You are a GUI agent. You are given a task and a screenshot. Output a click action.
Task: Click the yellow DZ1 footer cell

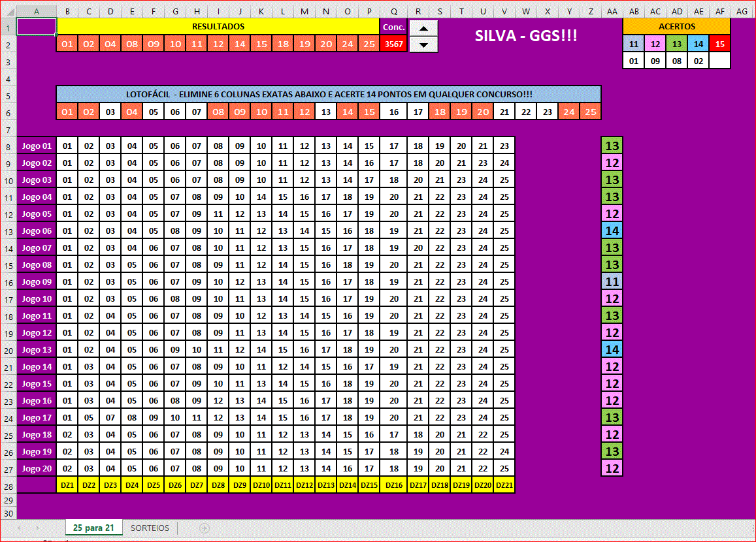(x=67, y=485)
